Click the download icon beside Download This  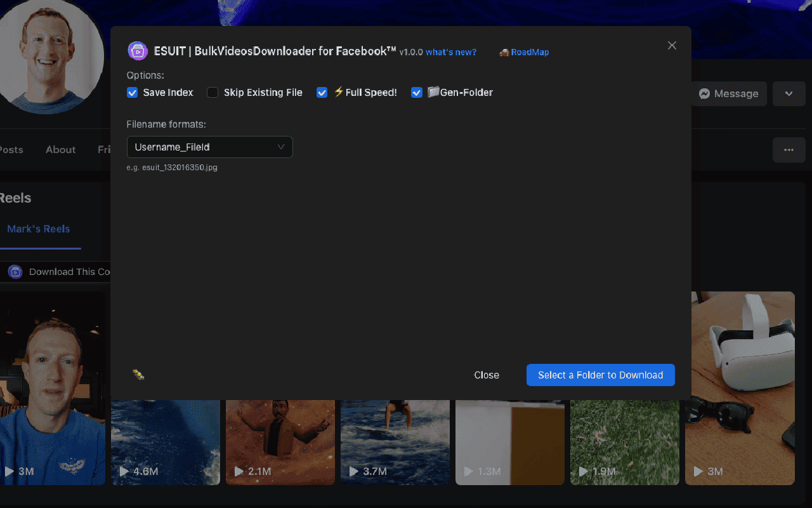coord(15,272)
